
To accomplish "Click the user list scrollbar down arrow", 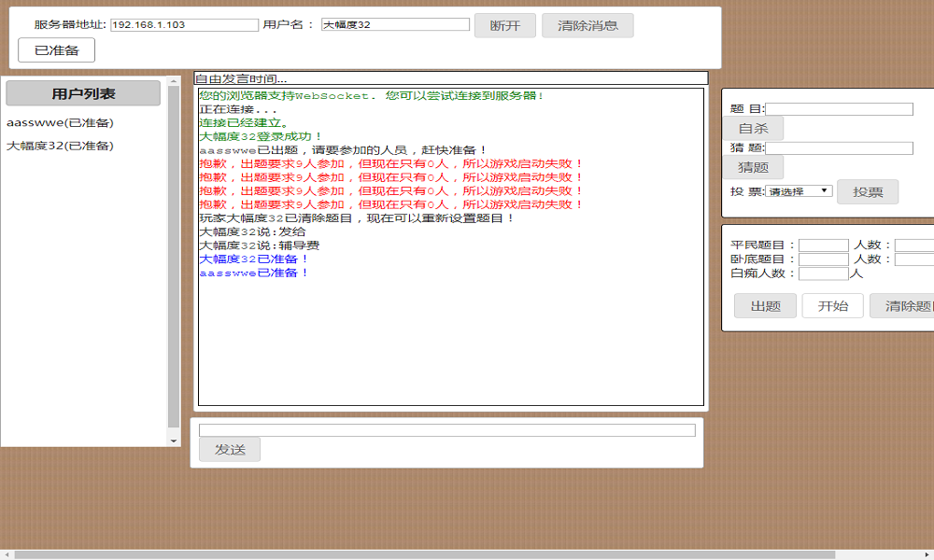I will 174,440.
